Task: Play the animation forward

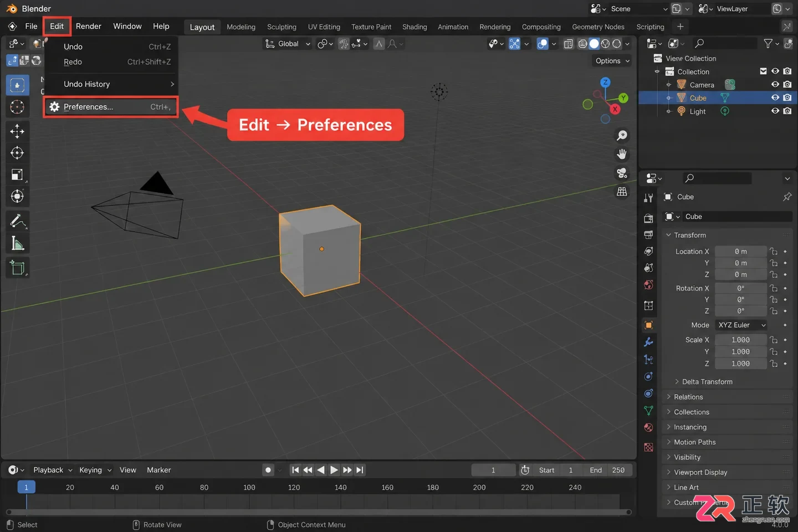Action: 334,470
